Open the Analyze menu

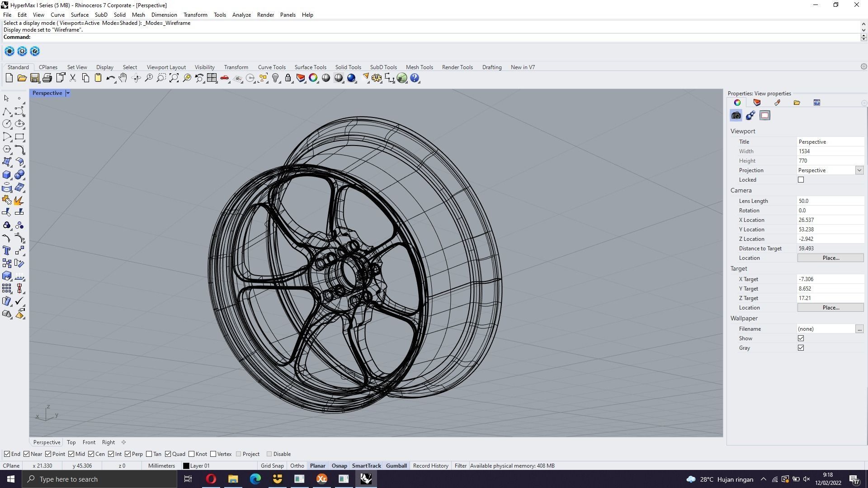coord(241,15)
